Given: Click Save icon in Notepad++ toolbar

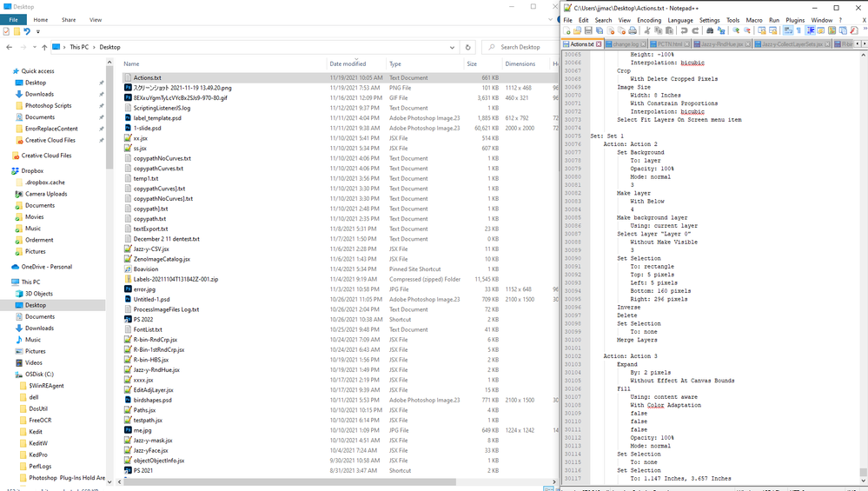Looking at the screenshot, I should (588, 30).
